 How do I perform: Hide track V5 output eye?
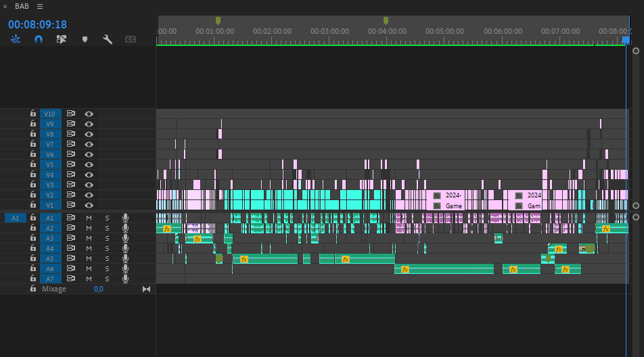click(x=89, y=164)
